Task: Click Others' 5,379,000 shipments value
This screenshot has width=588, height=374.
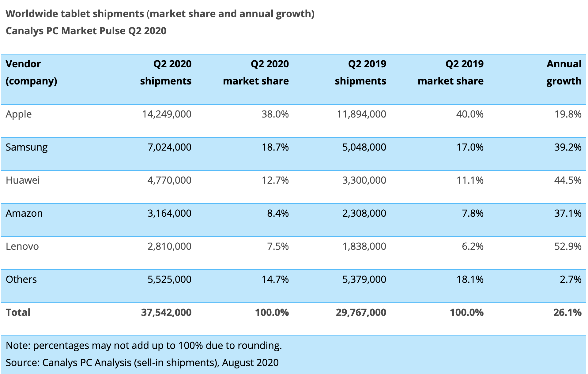Action: pos(364,279)
